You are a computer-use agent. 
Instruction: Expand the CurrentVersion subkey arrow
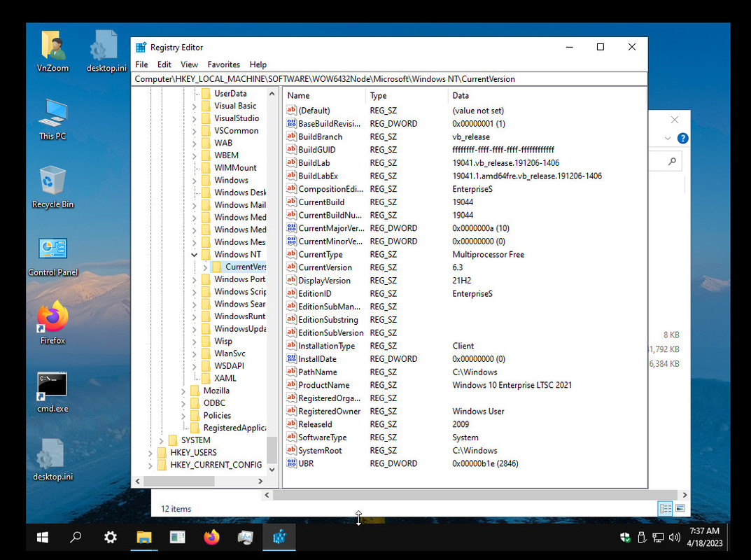[x=205, y=267]
